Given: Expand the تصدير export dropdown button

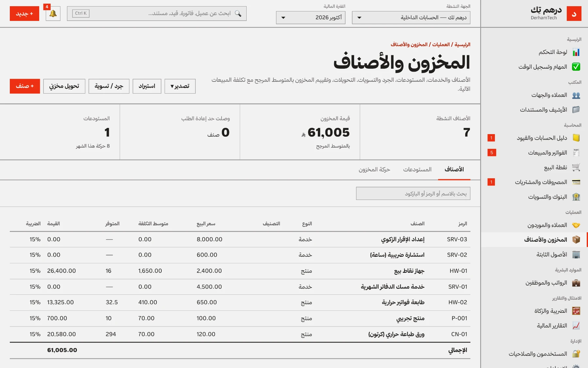Looking at the screenshot, I should [x=180, y=86].
